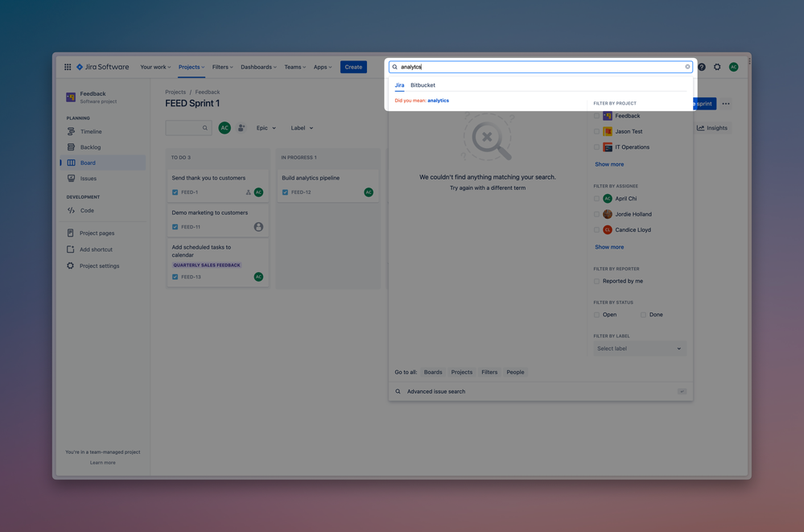The image size is (804, 532).
Task: Click the unassigned avatar on FEED-11 card
Action: click(x=258, y=227)
